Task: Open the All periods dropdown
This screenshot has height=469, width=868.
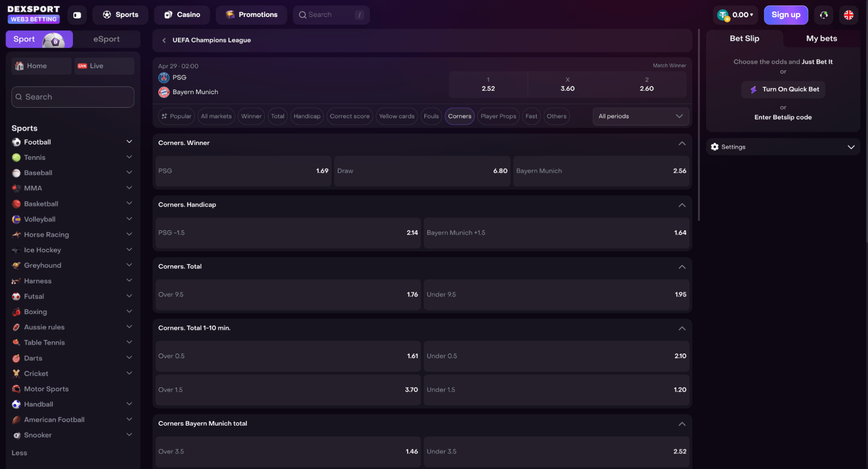Action: pos(640,116)
